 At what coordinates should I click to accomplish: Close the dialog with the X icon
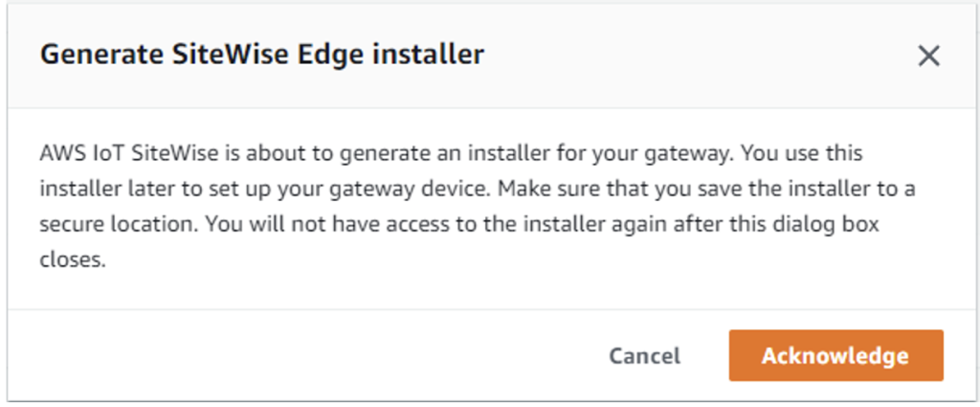pos(927,57)
